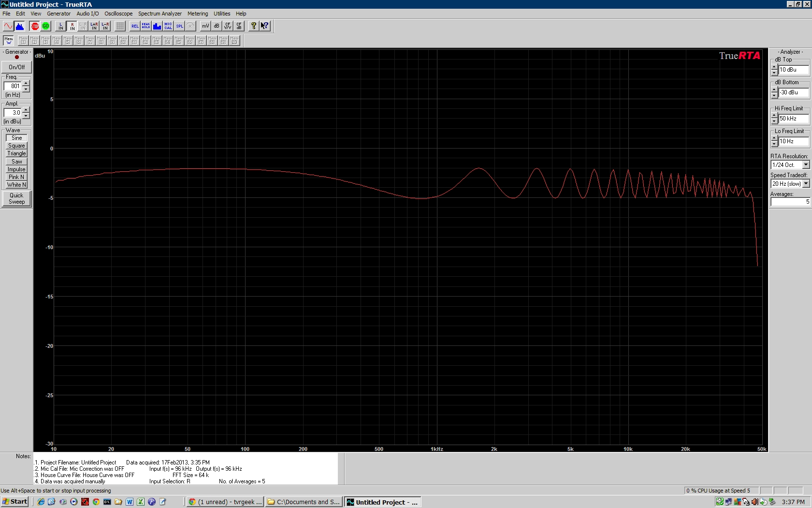Click the Internet Explorer quick launch icon

click(41, 502)
